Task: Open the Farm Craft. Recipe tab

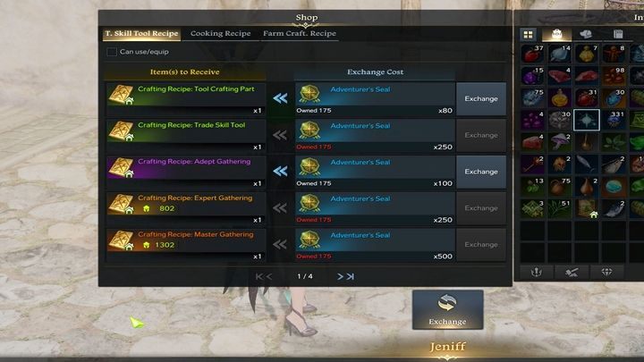Action: click(x=300, y=34)
